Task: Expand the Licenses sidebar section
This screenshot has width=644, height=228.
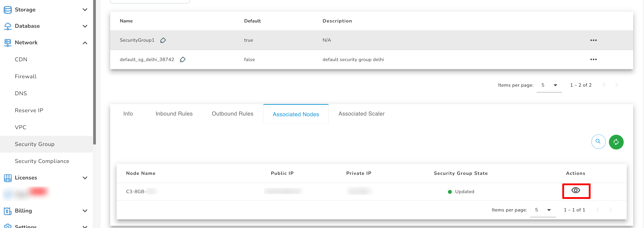Action: click(85, 178)
